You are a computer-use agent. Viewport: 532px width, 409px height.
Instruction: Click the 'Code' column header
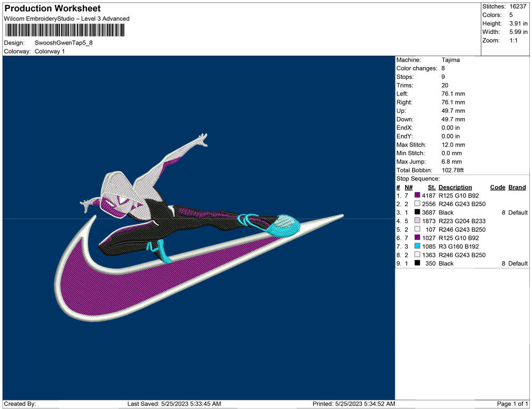[498, 187]
